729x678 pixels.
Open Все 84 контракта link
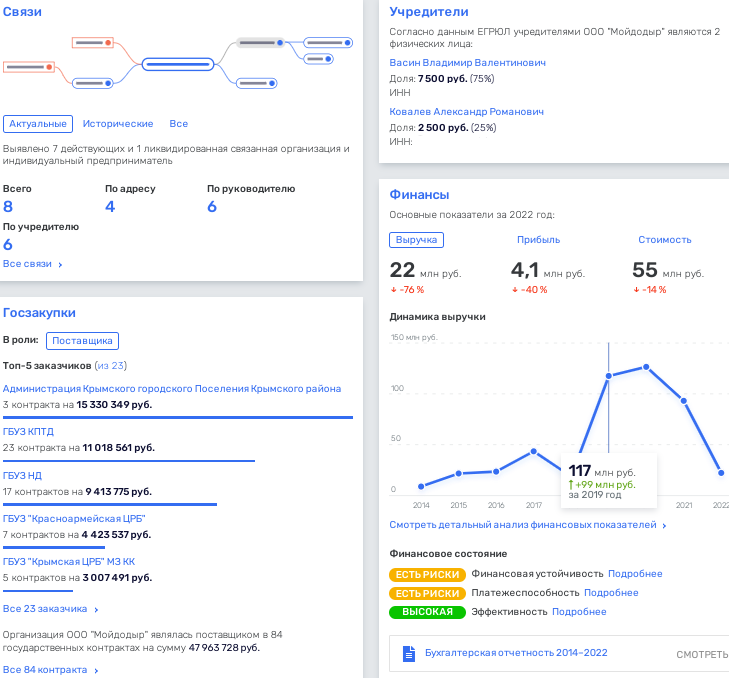tap(45, 670)
